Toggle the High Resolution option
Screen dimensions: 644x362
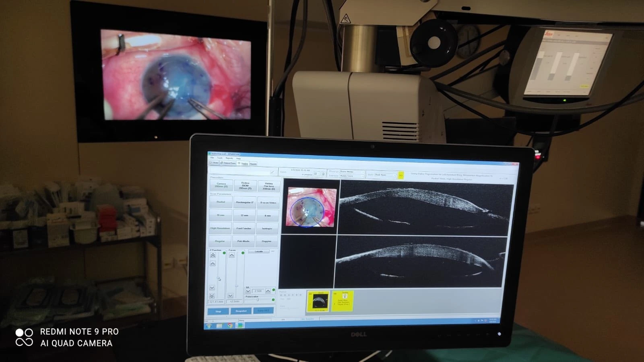(x=220, y=228)
